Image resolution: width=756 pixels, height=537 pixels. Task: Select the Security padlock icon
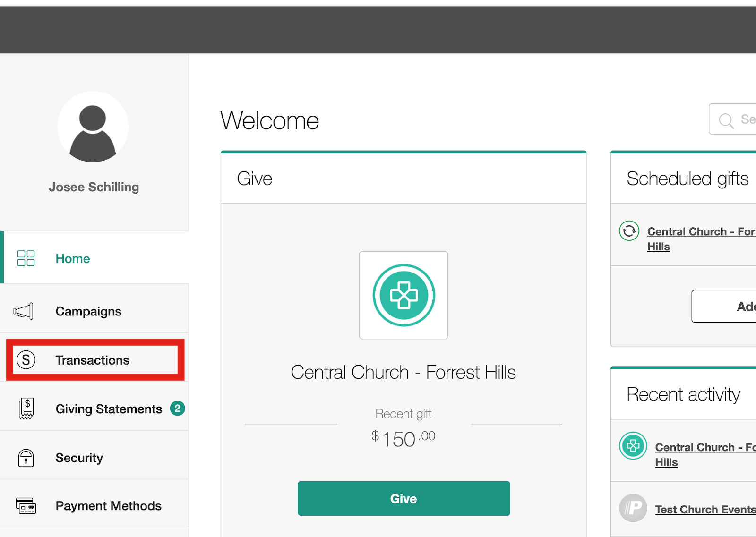(26, 458)
